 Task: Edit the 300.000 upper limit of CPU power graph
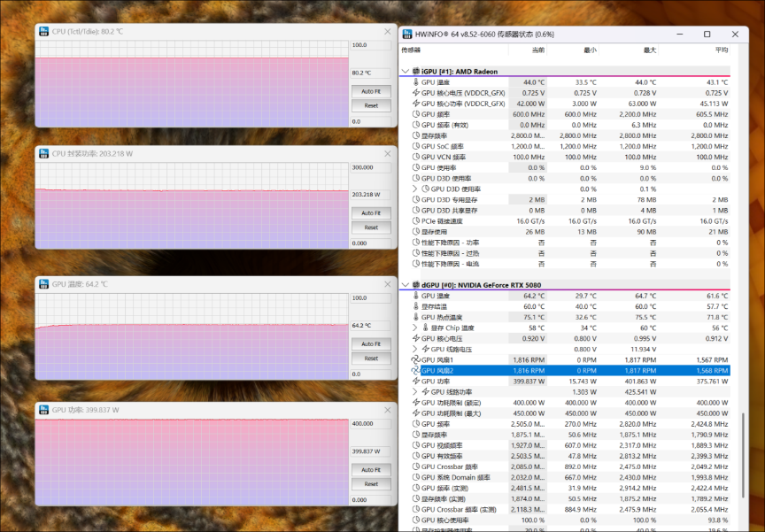(371, 167)
